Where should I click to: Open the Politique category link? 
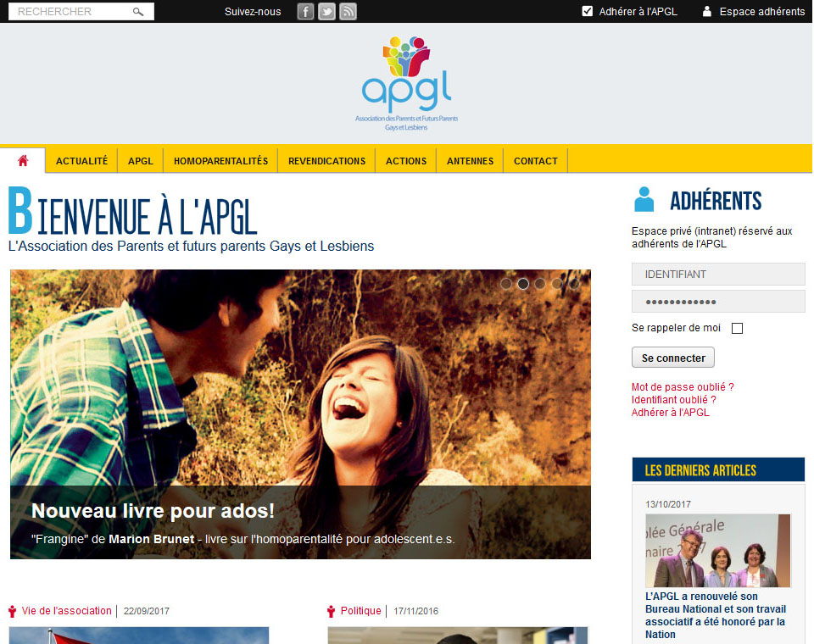361,611
